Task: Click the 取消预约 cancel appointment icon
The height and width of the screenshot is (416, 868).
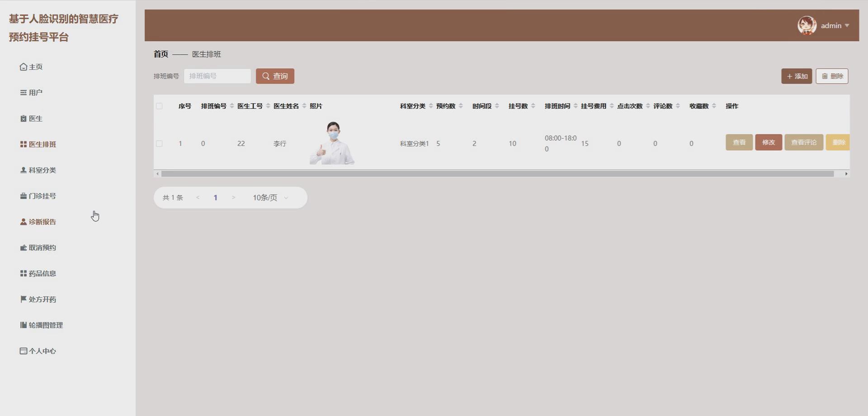Action: click(23, 247)
